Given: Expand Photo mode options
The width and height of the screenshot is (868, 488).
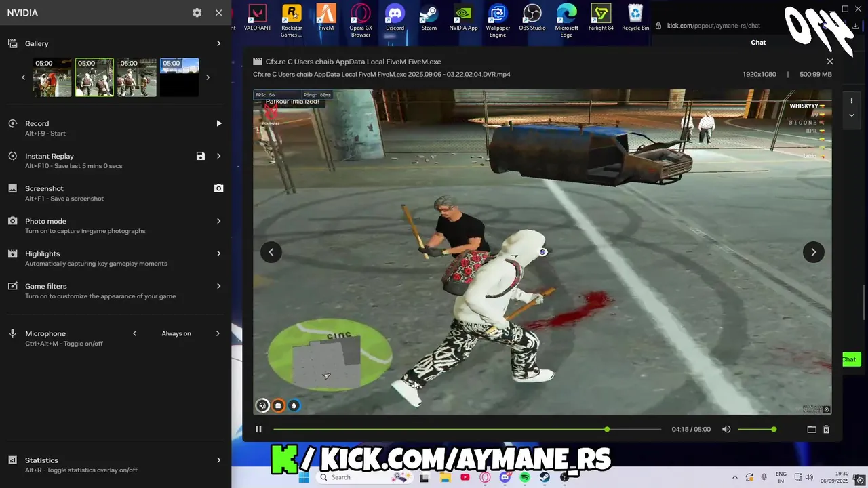Looking at the screenshot, I should point(218,221).
